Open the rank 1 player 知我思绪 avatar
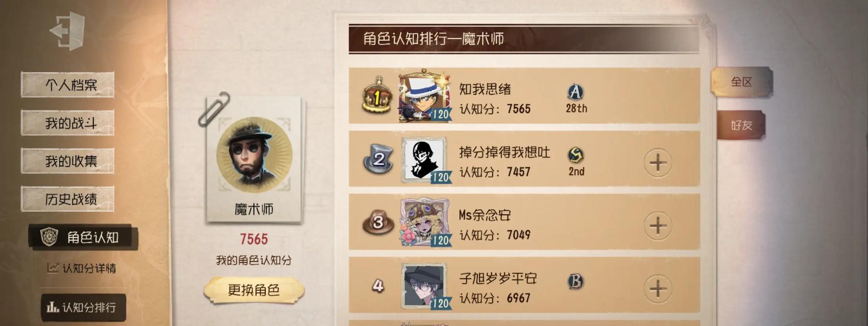Screen dimensions: 868x326 424,96
